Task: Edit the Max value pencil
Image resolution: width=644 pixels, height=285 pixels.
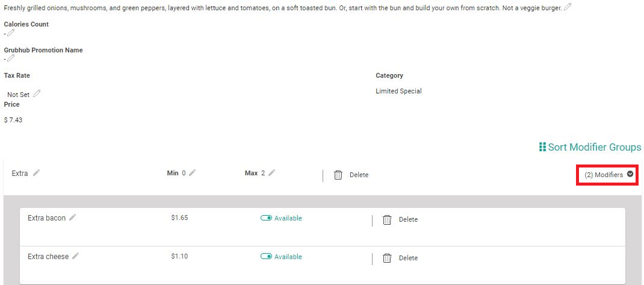Action: pyautogui.click(x=271, y=173)
